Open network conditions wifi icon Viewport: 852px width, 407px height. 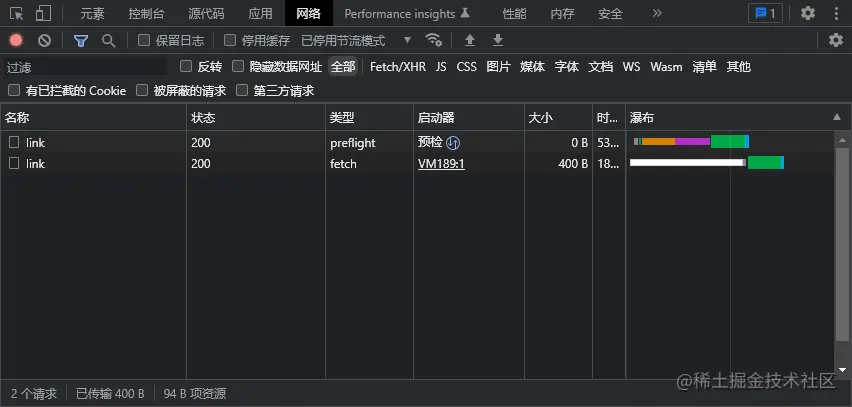pyautogui.click(x=434, y=40)
